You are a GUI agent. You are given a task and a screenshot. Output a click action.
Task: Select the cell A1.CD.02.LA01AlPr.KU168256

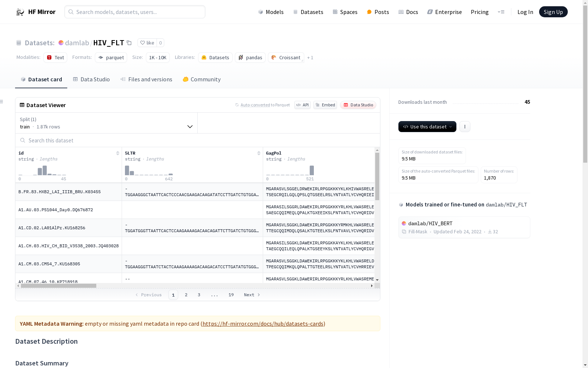tap(69, 228)
